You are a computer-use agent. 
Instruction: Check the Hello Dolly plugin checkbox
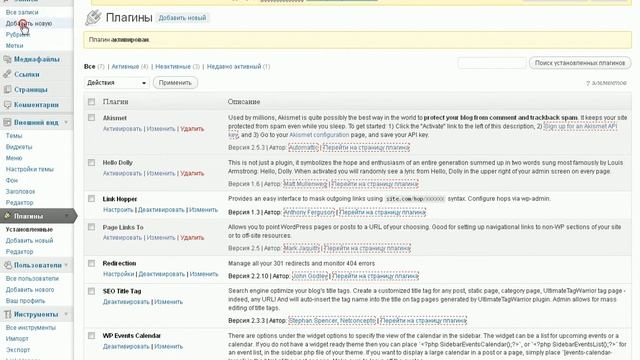[x=91, y=162]
